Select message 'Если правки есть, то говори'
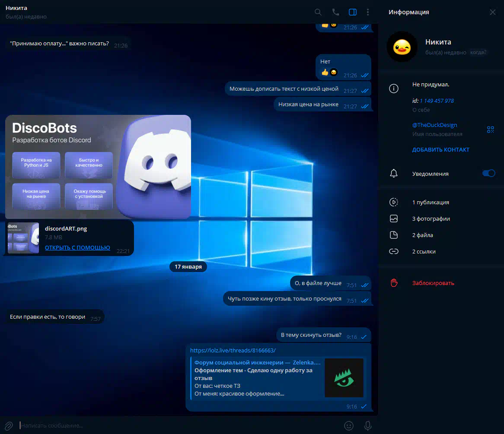This screenshot has width=504, height=434. tap(55, 317)
